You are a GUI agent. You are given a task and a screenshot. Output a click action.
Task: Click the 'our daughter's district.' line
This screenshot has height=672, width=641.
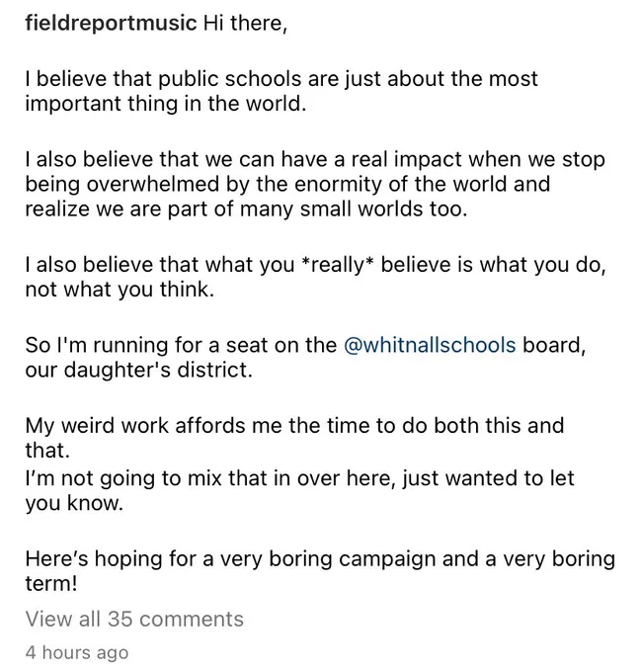point(138,371)
